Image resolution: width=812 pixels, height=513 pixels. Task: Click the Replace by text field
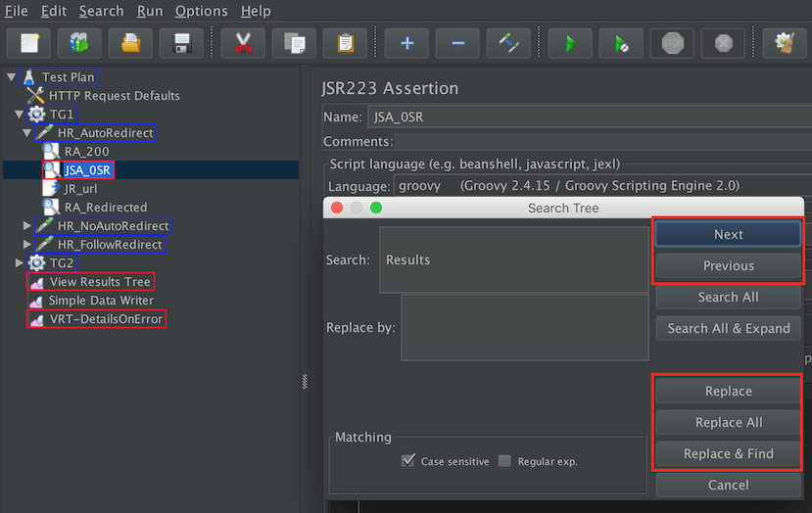click(x=524, y=327)
